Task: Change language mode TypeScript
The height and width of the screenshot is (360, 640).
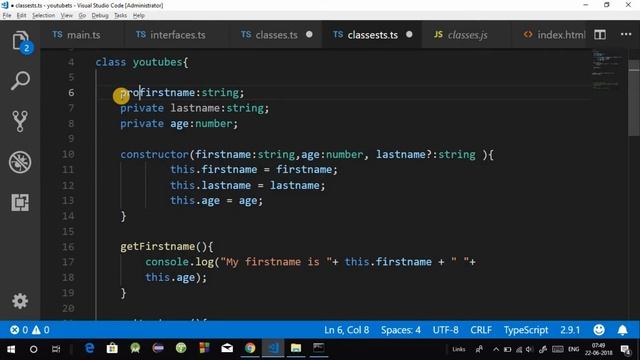Action: click(526, 330)
